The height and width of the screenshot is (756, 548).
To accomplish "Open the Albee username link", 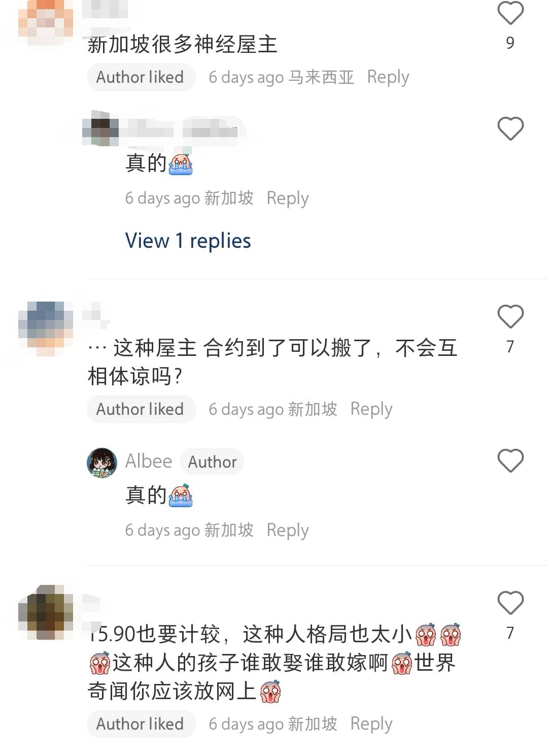I will (x=149, y=461).
